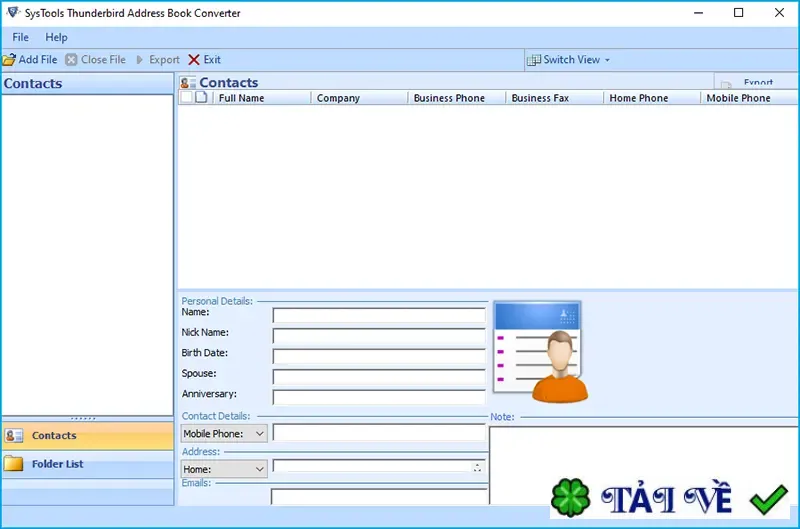Click the Name input field
This screenshot has height=529, width=800.
[379, 315]
